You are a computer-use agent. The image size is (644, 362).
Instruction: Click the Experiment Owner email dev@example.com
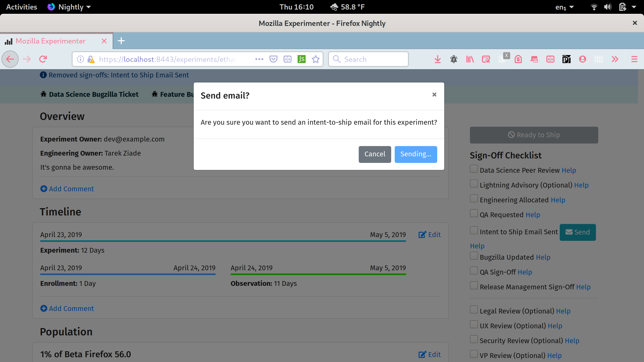tap(134, 139)
